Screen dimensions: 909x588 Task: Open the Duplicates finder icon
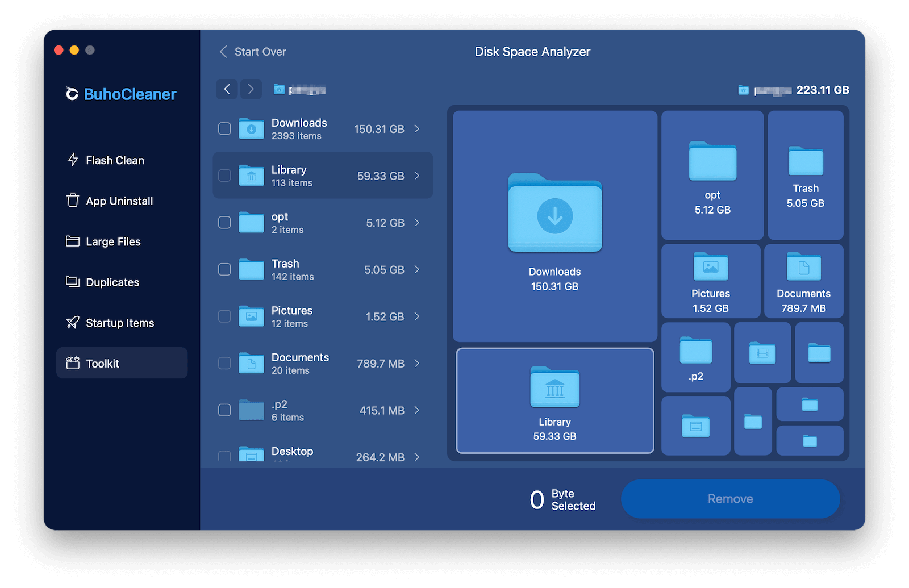(73, 282)
